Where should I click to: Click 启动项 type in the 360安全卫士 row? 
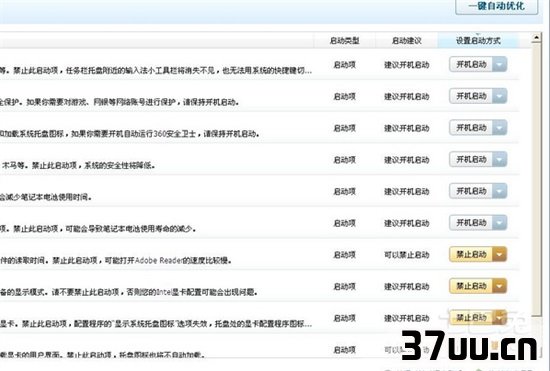[x=344, y=128]
